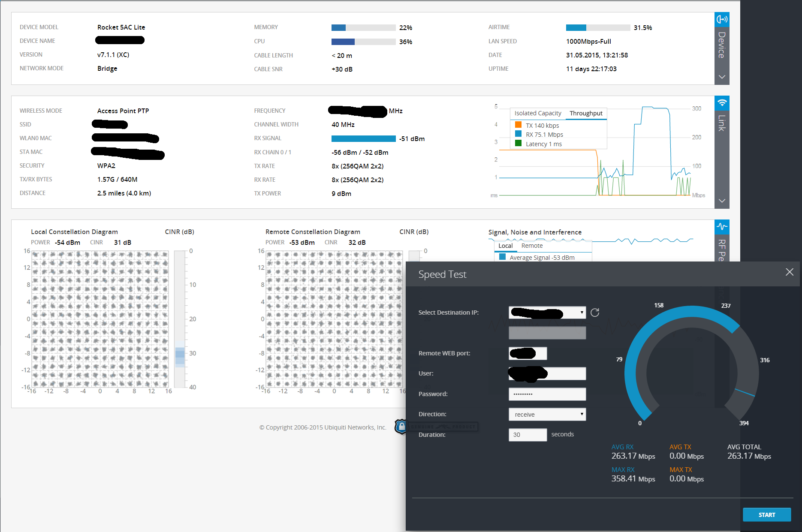Click the uptime '11 days 22:17:03'
The image size is (802, 532).
click(x=591, y=69)
